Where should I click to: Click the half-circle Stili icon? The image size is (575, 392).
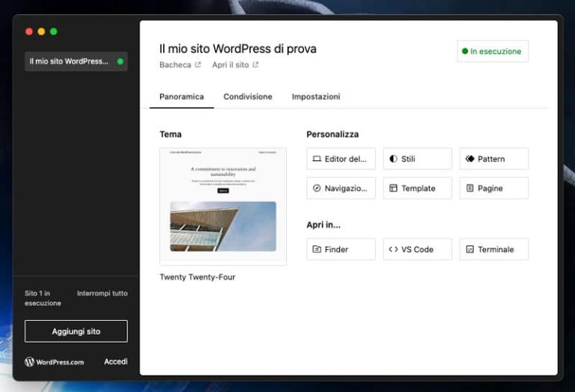point(393,159)
